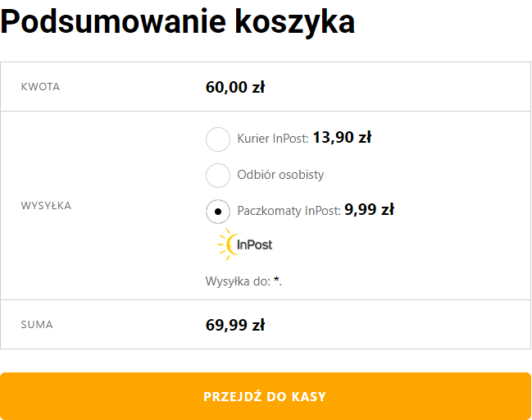This screenshot has width=532, height=420.
Task: Click the "zł" currency in the total sum
Action: click(257, 325)
